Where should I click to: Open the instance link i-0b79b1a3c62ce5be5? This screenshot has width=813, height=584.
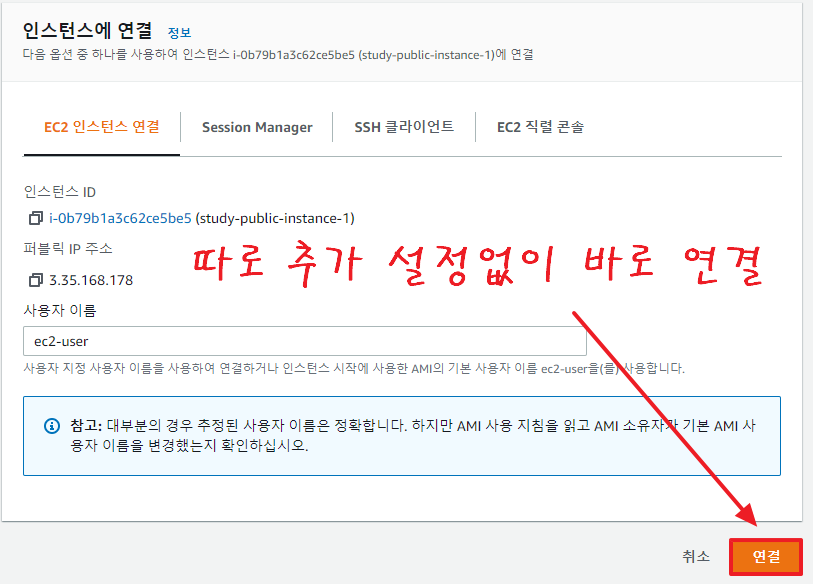click(120, 218)
